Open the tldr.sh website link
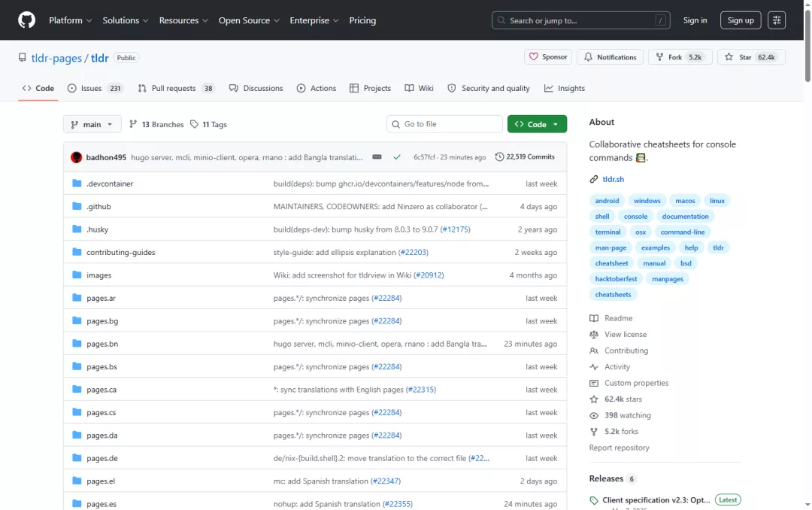 614,179
